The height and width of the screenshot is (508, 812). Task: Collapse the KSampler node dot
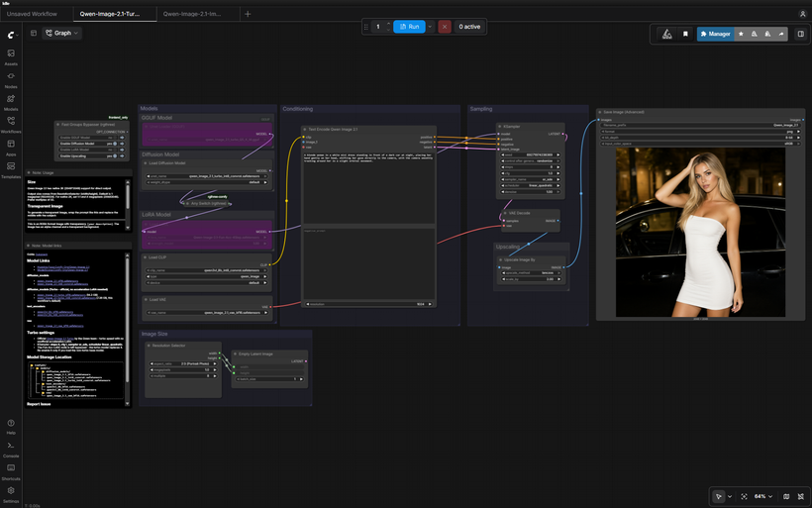(x=500, y=127)
